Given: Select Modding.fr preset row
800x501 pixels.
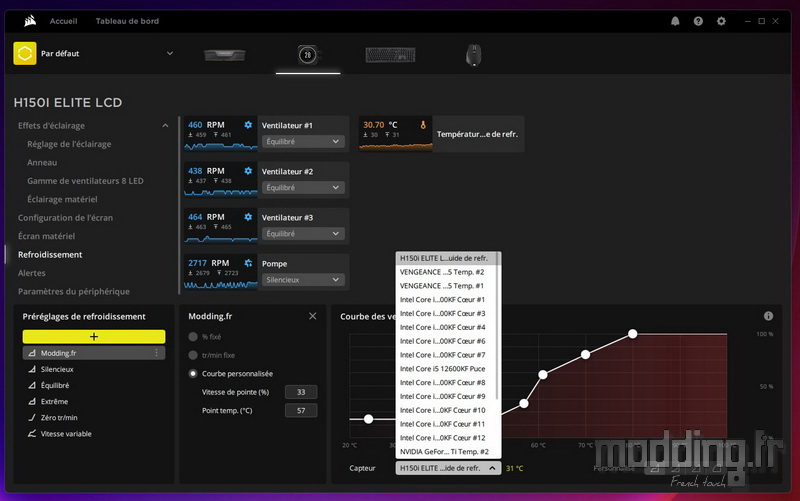Looking at the screenshot, I should [94, 353].
